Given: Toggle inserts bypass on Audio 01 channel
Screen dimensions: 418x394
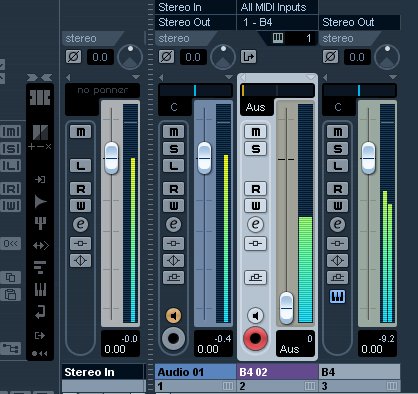Looking at the screenshot, I should click(173, 243).
